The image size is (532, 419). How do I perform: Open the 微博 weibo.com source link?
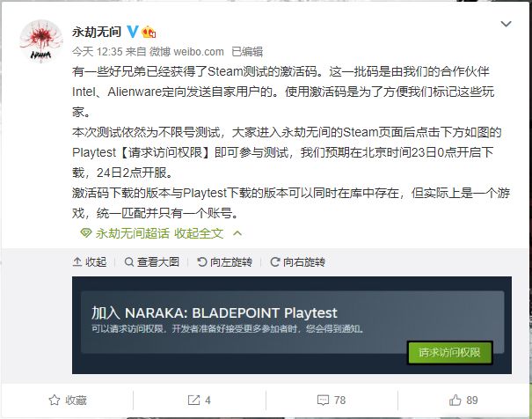coord(186,52)
